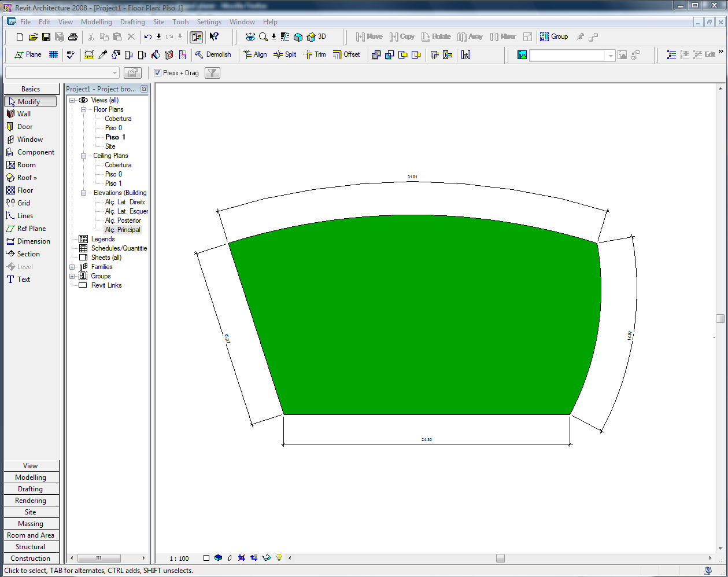Screen dimensions: 728x577
Task: Click the horizontal scrollbar thumb under canvas
Action: (500, 558)
